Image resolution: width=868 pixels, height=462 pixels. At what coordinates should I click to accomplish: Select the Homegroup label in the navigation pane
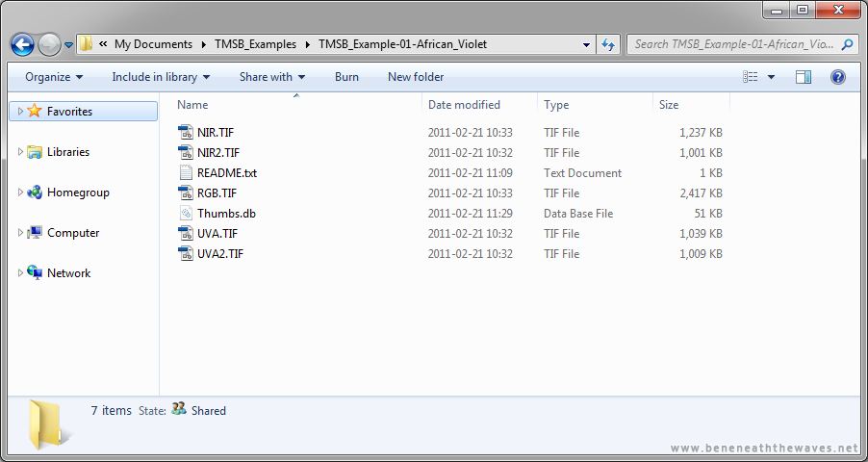pos(78,192)
